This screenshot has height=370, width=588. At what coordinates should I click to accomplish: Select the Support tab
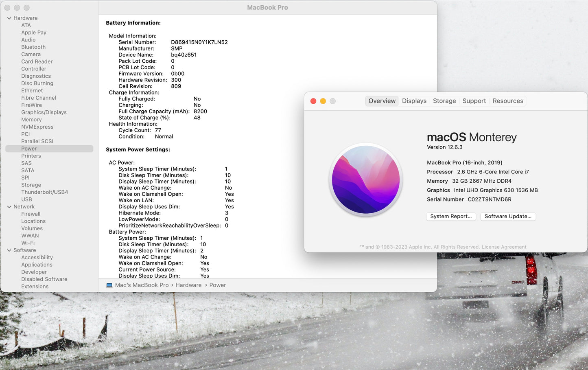(x=474, y=101)
